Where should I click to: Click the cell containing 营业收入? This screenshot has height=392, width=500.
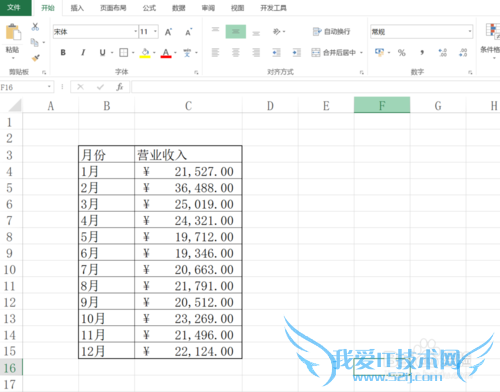tap(188, 155)
